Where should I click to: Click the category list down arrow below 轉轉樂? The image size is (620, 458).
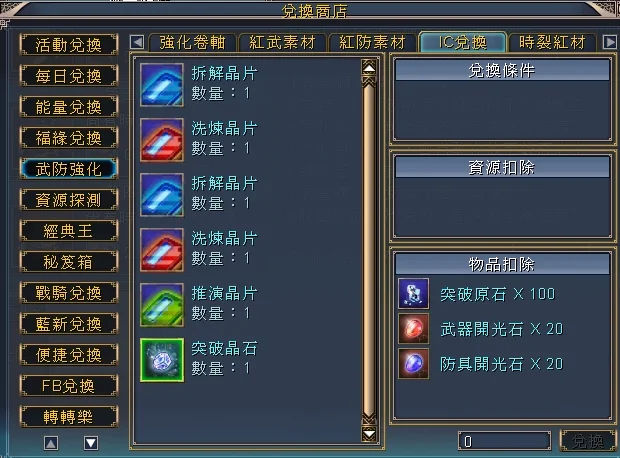point(91,443)
